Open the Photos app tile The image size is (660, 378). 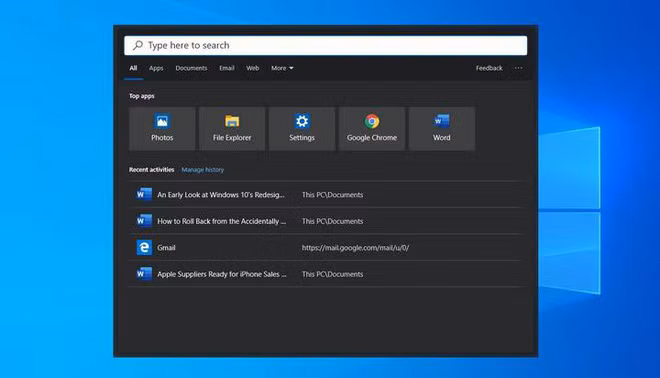(x=162, y=128)
